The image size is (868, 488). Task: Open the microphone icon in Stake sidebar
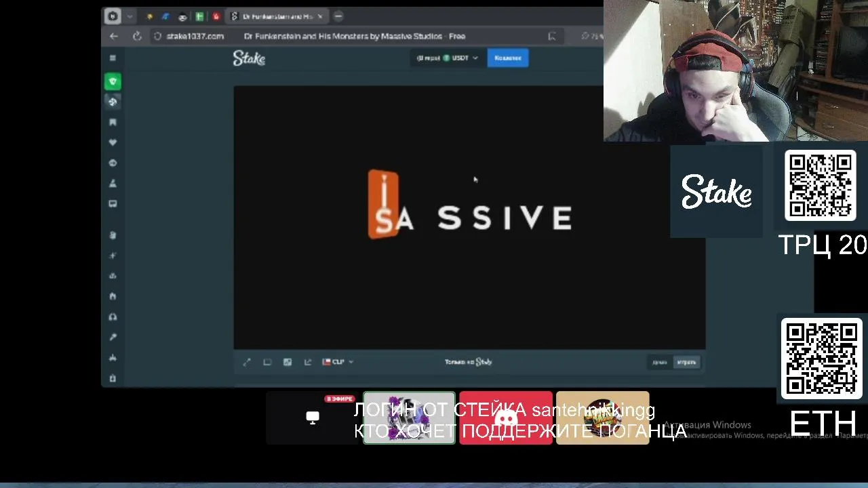click(x=113, y=337)
